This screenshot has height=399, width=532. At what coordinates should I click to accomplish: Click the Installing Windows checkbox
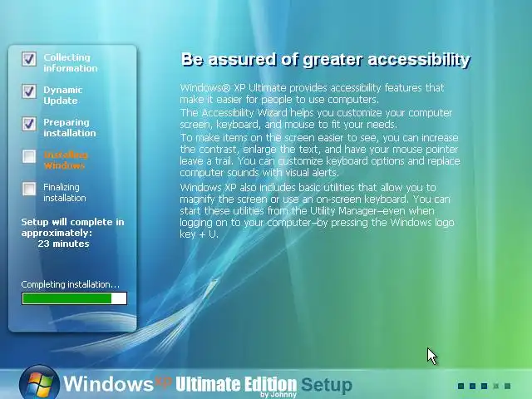point(29,156)
